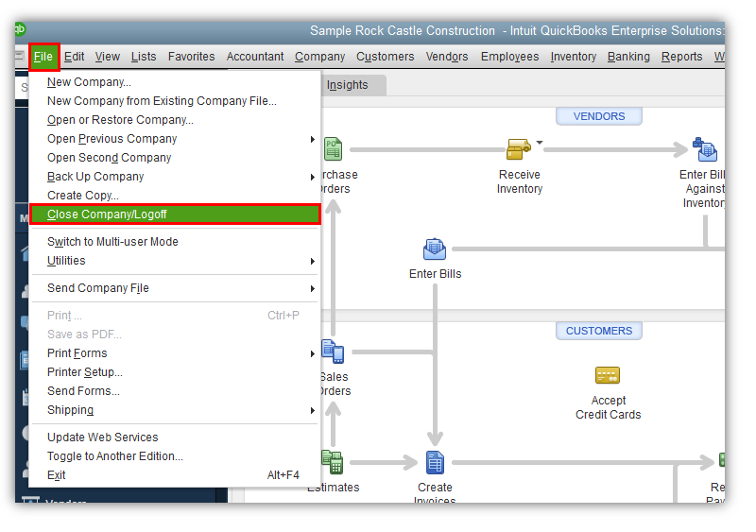Viewport: 756px width, 532px height.
Task: Open the Accountant menu
Action: pos(255,57)
